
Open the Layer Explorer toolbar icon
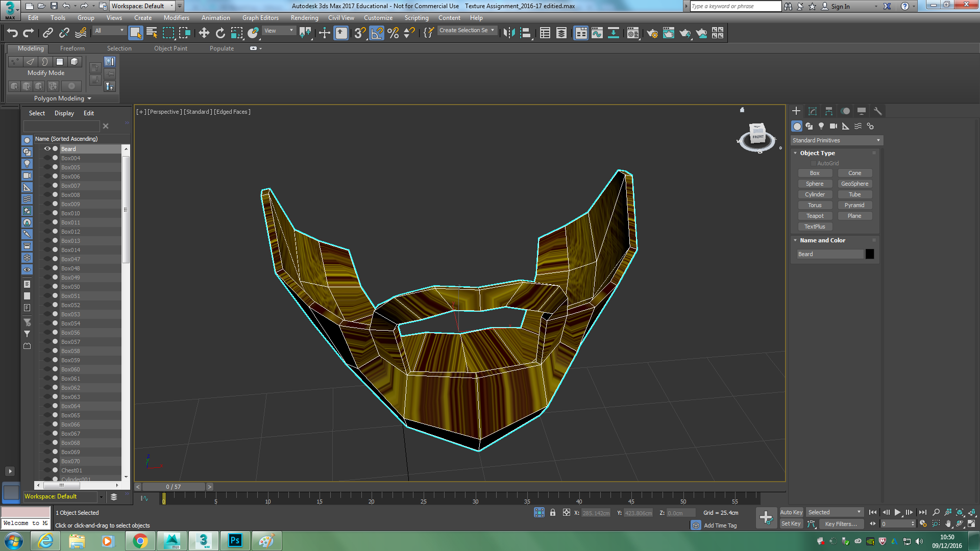pos(561,33)
